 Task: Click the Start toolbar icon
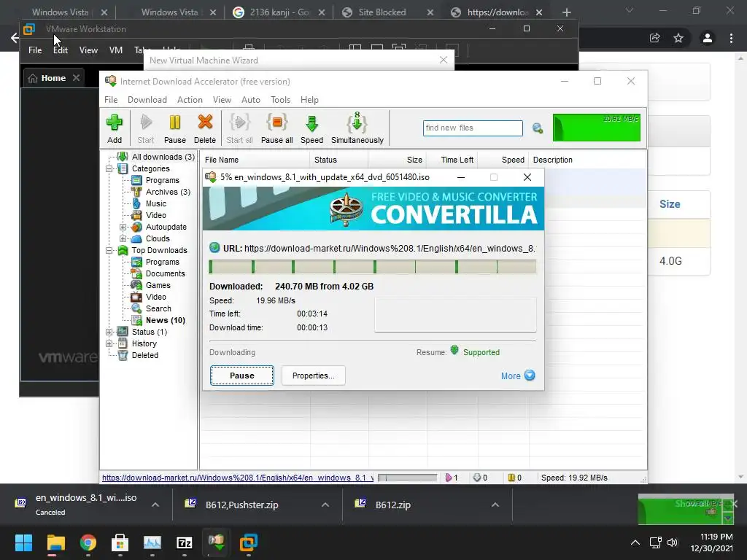[146, 128]
